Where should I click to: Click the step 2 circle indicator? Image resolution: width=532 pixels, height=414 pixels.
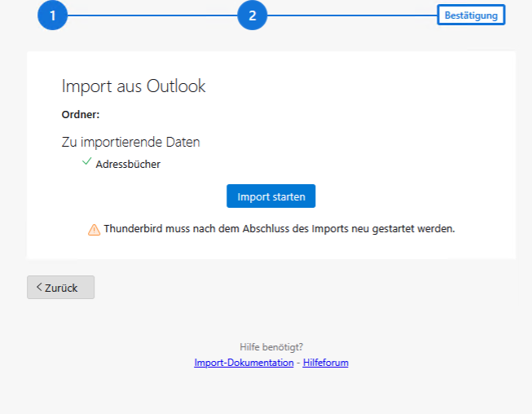click(x=252, y=15)
